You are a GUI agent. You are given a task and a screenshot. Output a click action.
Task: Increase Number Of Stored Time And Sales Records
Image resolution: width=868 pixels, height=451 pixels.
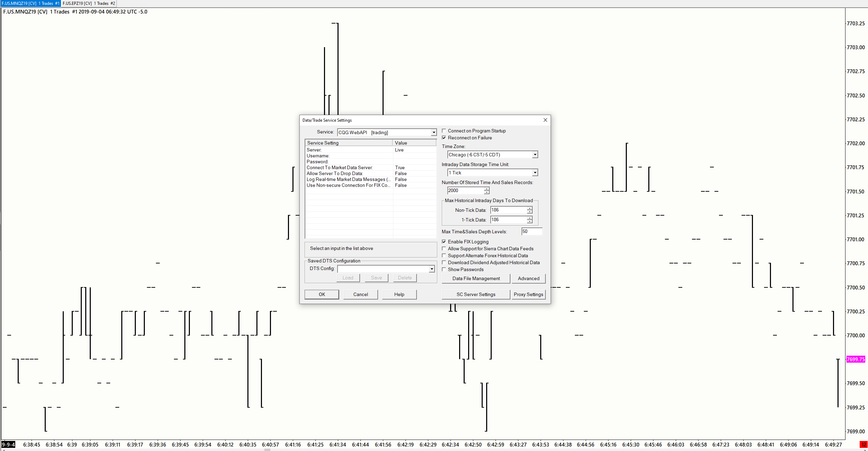(x=487, y=189)
